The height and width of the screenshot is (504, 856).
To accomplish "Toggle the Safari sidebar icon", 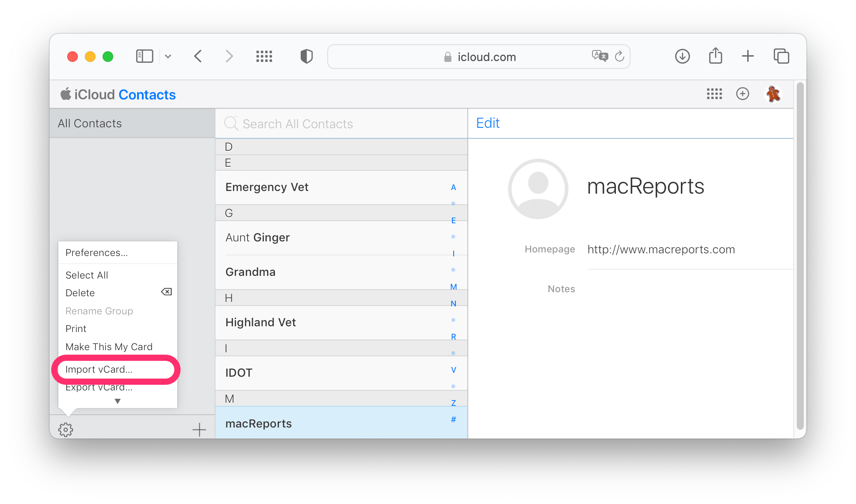I will [144, 56].
